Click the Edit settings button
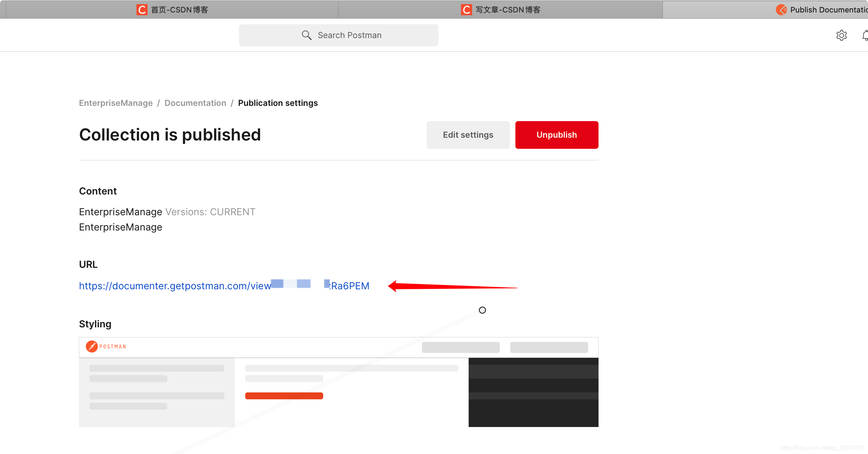 point(468,135)
